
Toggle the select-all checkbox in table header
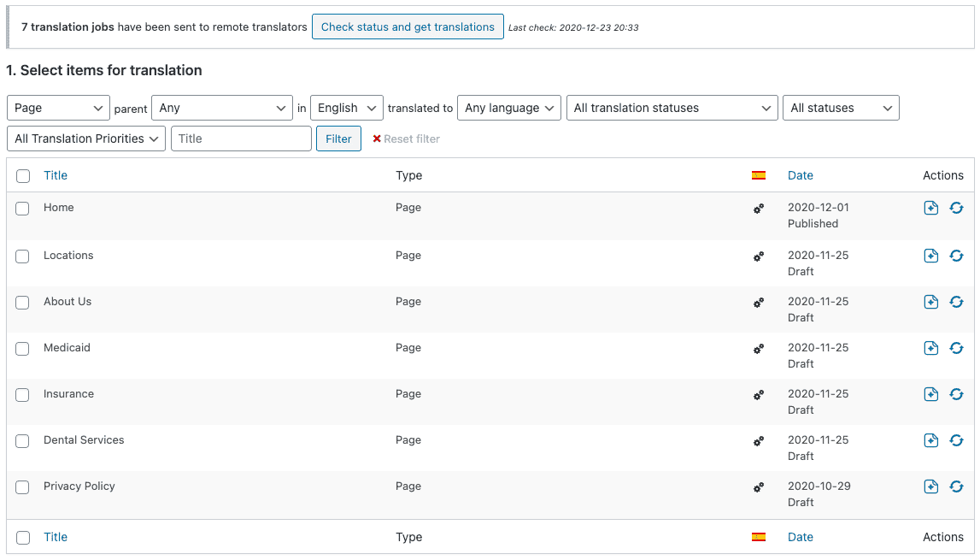23,176
